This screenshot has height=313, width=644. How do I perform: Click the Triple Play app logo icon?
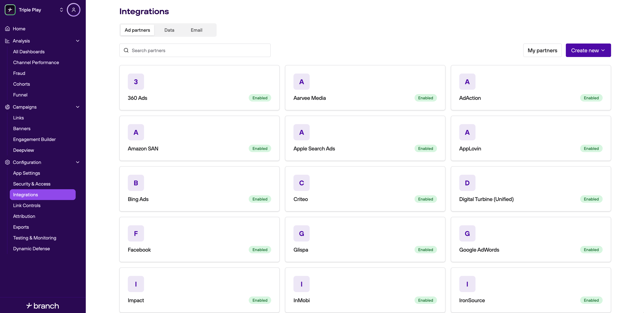[10, 10]
